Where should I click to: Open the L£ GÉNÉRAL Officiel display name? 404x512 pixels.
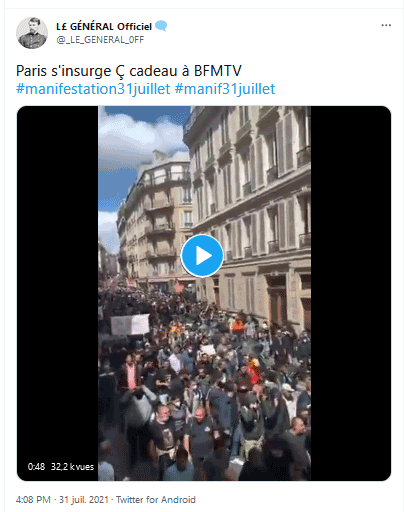click(x=104, y=26)
